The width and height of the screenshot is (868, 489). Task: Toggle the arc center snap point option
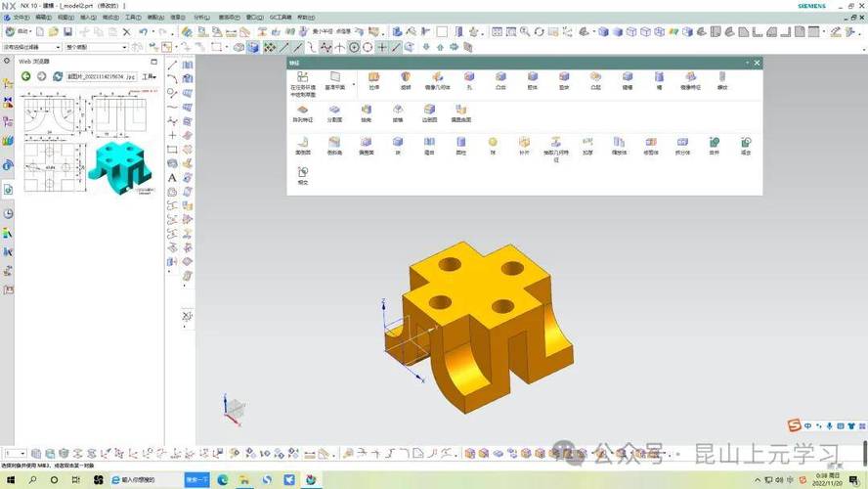point(354,48)
